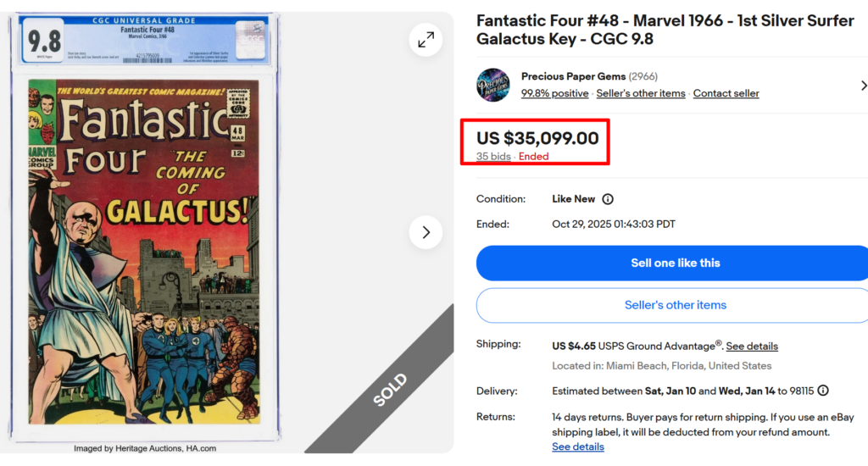Click the US $35,099.00 sold price
The width and height of the screenshot is (868, 466).
pos(537,138)
